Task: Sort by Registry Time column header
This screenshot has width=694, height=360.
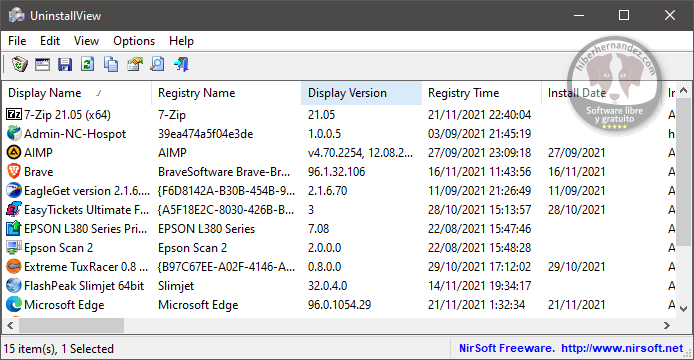Action: click(482, 93)
